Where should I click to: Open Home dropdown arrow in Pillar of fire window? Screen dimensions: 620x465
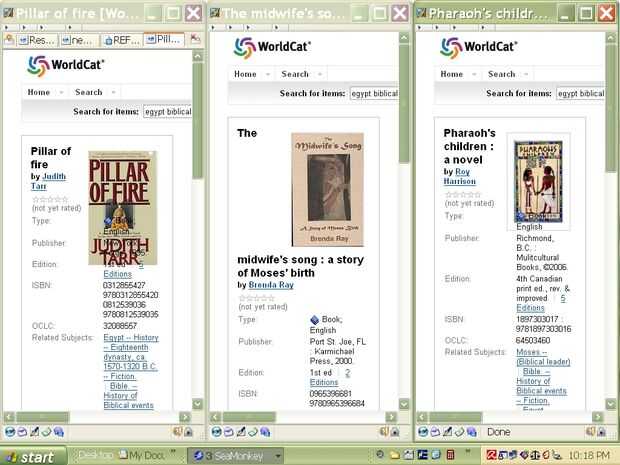tap(61, 93)
